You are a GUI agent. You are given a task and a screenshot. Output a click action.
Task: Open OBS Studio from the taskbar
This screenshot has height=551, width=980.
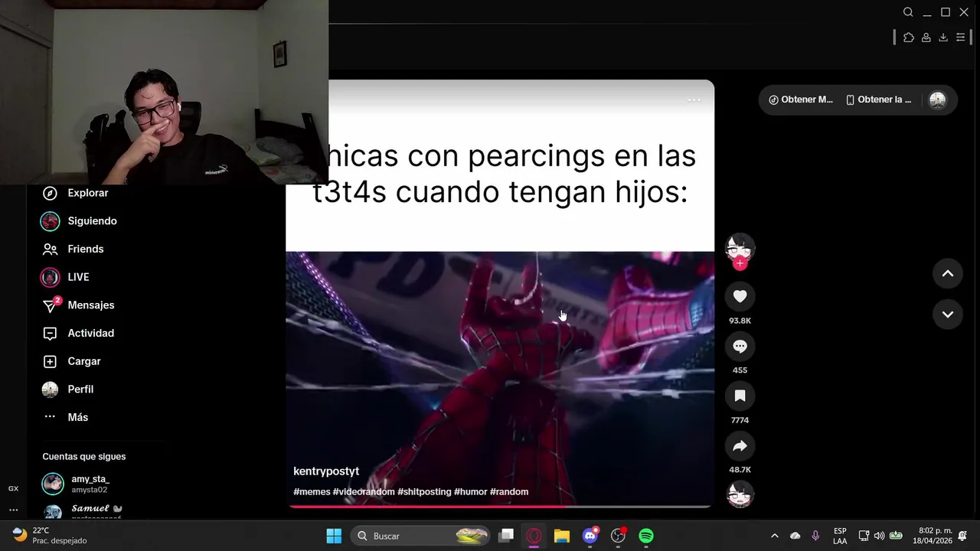[619, 536]
